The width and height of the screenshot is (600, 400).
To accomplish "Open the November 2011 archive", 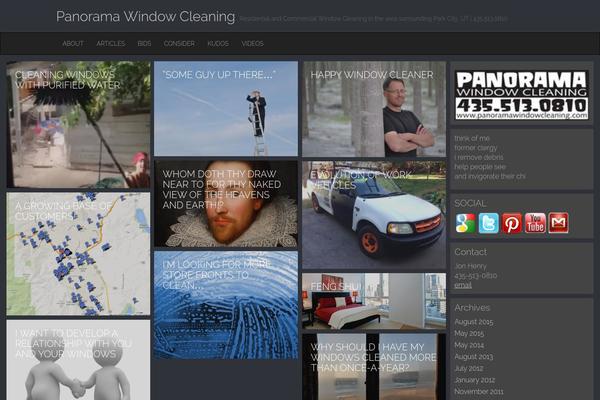I will point(479,391).
